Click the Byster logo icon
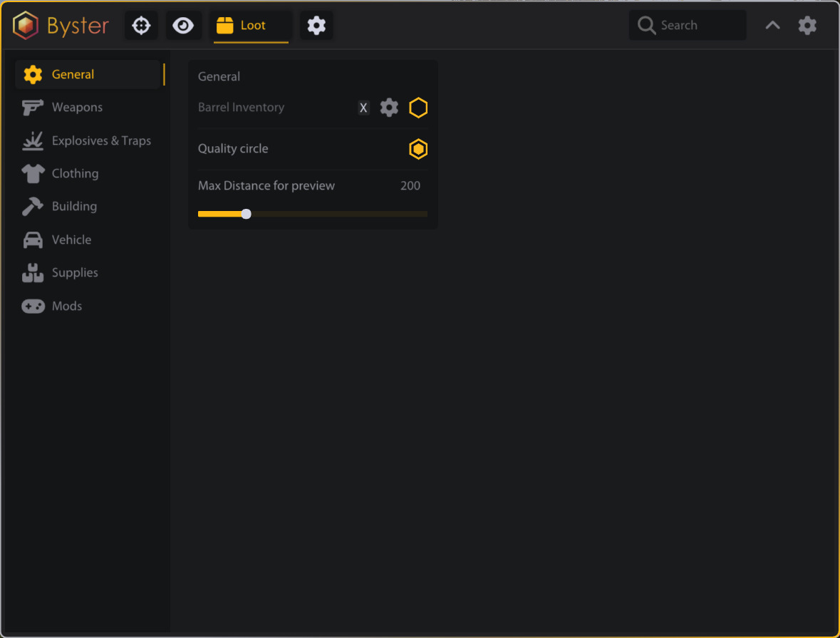This screenshot has height=638, width=840. click(x=26, y=26)
